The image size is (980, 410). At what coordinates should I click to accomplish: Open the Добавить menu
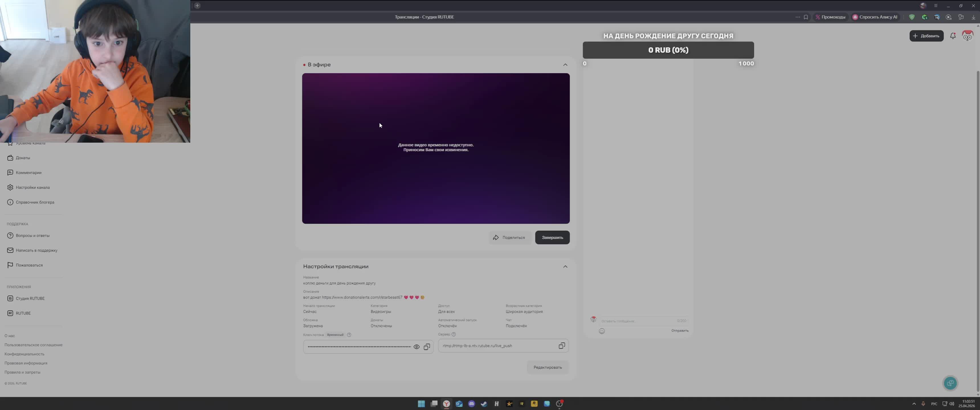(926, 36)
